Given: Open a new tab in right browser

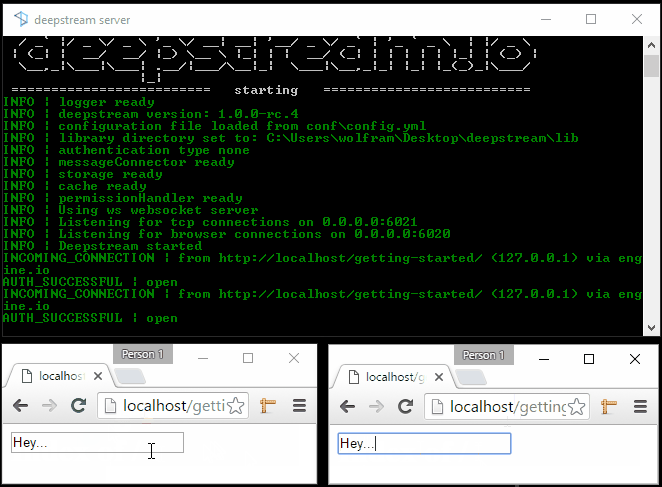Looking at the screenshot, I should pos(471,376).
